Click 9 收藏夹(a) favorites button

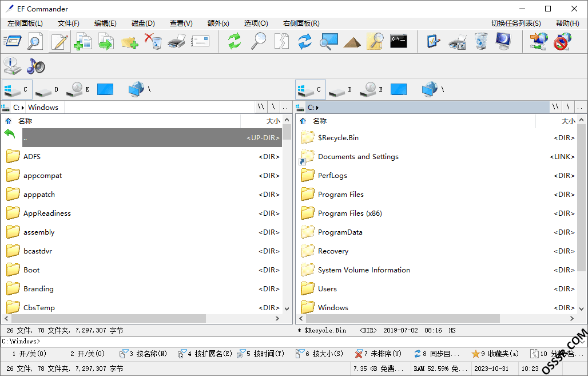point(496,354)
